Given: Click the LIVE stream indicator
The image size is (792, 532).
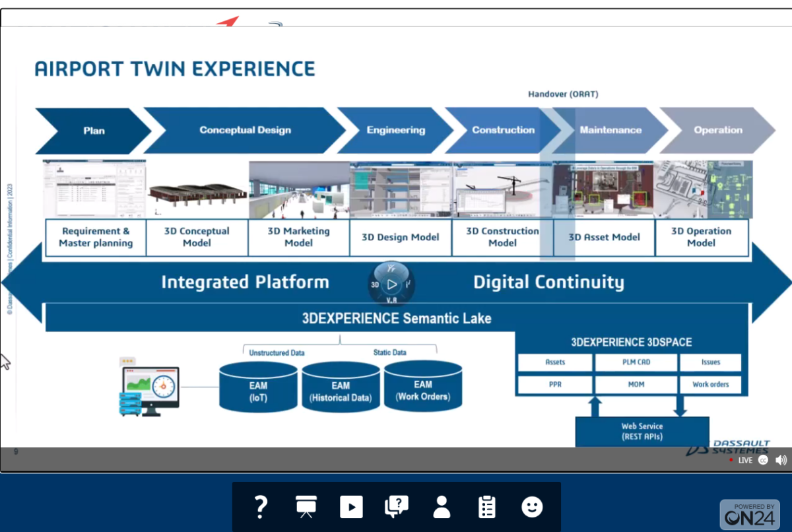Looking at the screenshot, I should click(741, 460).
